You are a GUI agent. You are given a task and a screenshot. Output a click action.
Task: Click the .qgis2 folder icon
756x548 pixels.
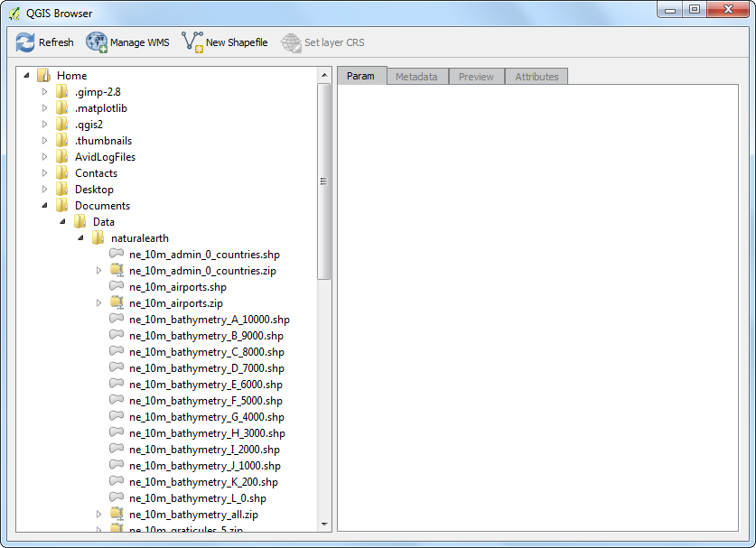(61, 125)
